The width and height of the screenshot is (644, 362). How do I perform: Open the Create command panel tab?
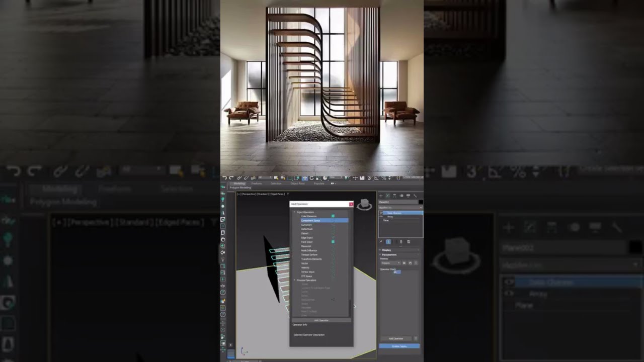coord(381,196)
